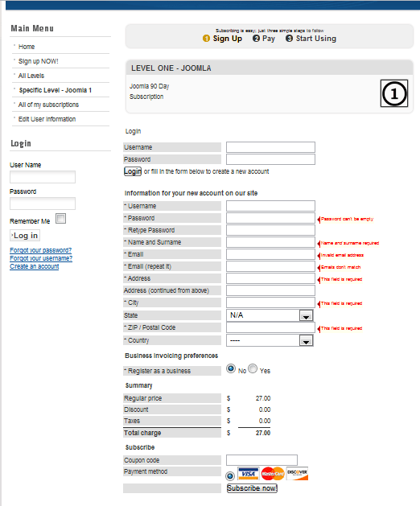Click the sidebar Log in button
Screen dimensions: 420x506
(25, 236)
